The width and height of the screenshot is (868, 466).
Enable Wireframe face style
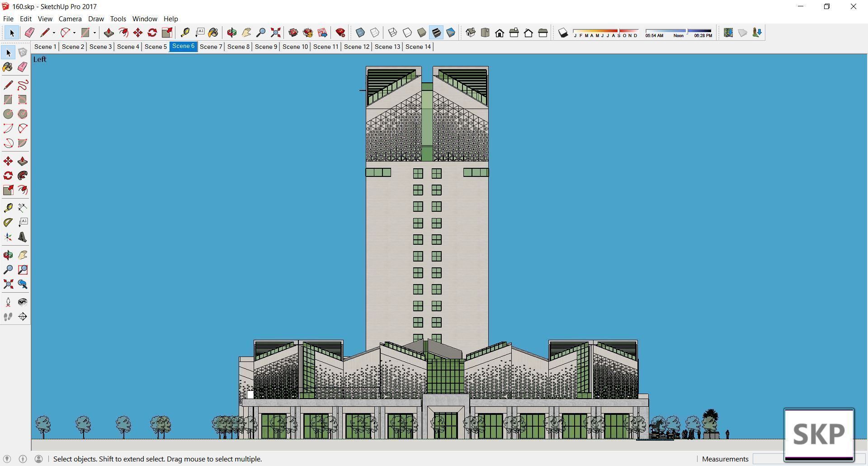click(393, 33)
